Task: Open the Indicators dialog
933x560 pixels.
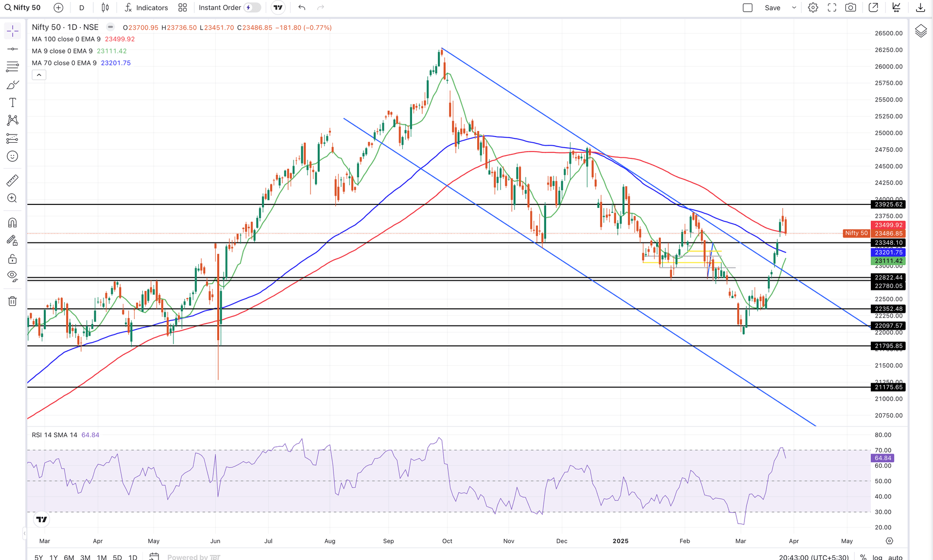Action: 146,8
